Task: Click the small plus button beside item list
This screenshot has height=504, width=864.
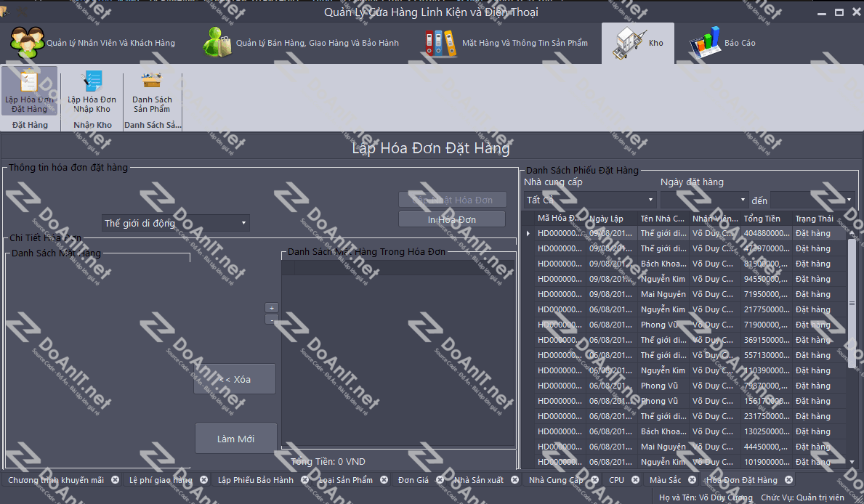Action: [271, 307]
